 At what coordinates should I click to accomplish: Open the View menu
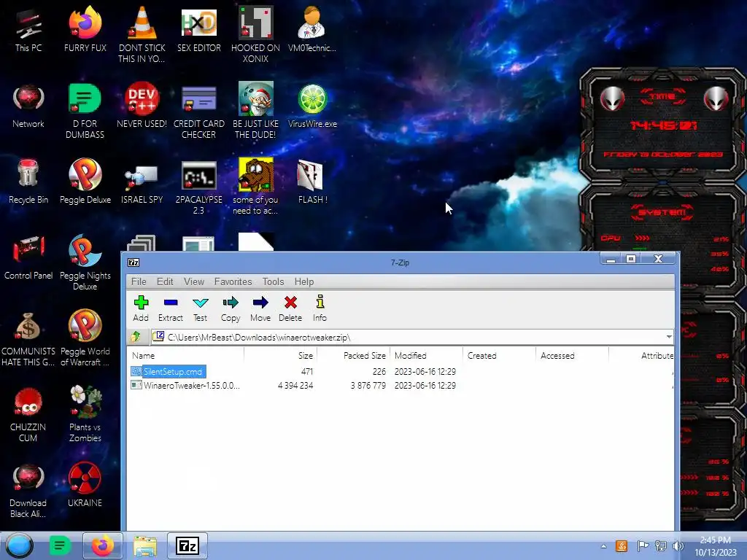coord(194,281)
